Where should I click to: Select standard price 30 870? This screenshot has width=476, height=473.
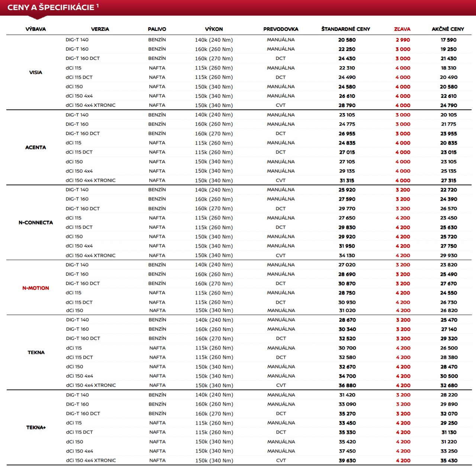click(347, 284)
